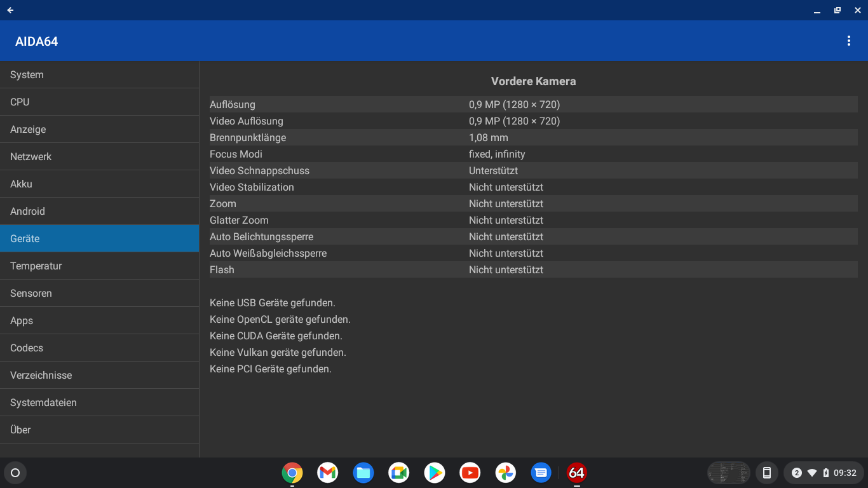Click the Keine Vulkan geräte gefunden message
The height and width of the screenshot is (488, 868).
pos(278,352)
